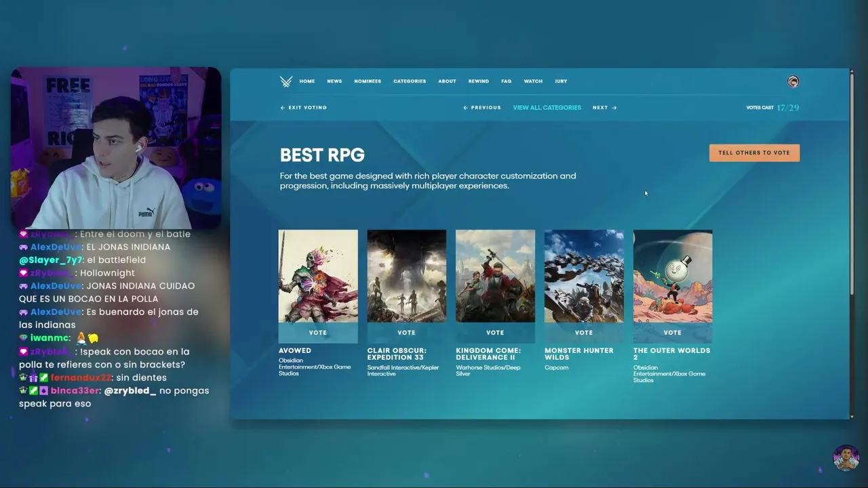This screenshot has width=868, height=488.
Task: Go to Previous category
Action: (482, 108)
